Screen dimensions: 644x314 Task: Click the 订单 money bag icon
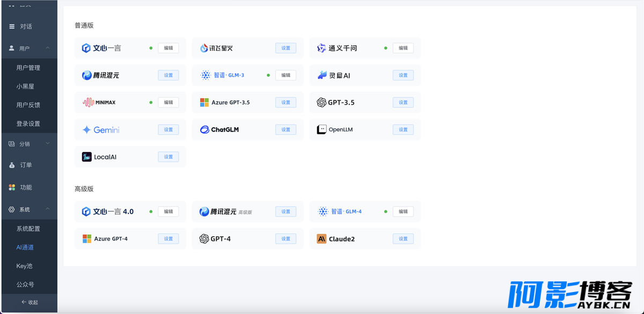click(12, 165)
